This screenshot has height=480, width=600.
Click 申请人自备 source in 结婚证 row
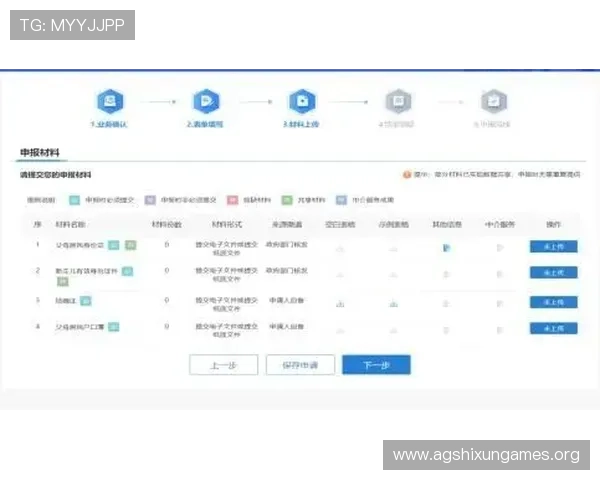[287, 300]
